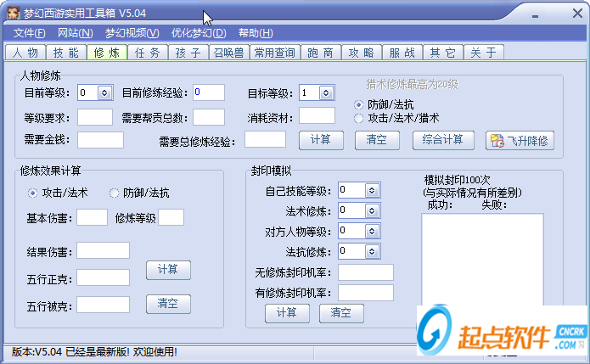
Task: Click the 无修炼封印机率 field
Action: [366, 272]
